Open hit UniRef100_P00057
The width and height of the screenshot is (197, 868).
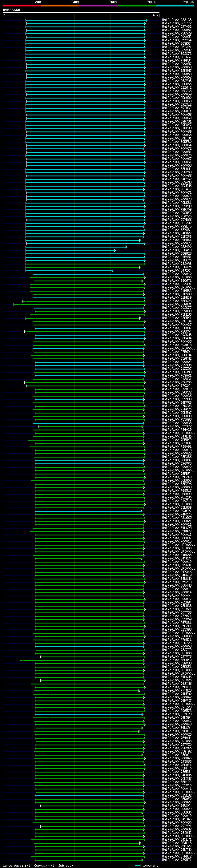pos(177,64)
